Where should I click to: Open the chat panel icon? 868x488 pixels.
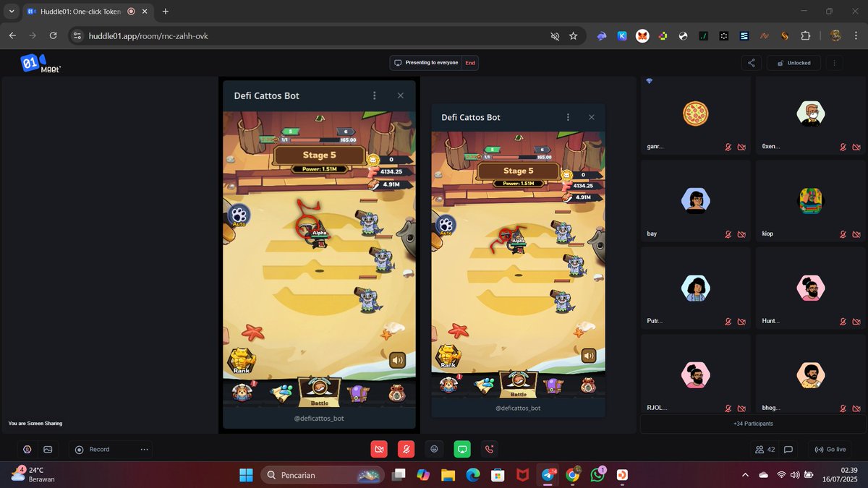[788, 449]
